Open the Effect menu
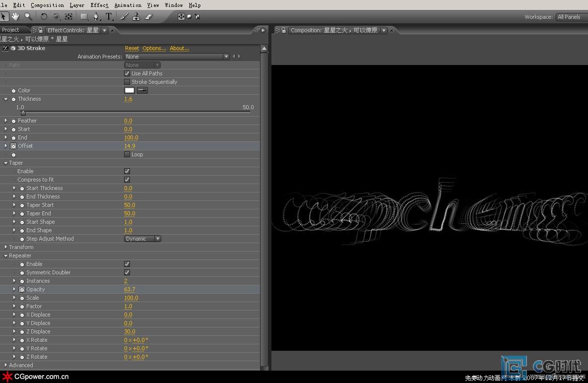This screenshot has height=383, width=588. click(x=99, y=5)
